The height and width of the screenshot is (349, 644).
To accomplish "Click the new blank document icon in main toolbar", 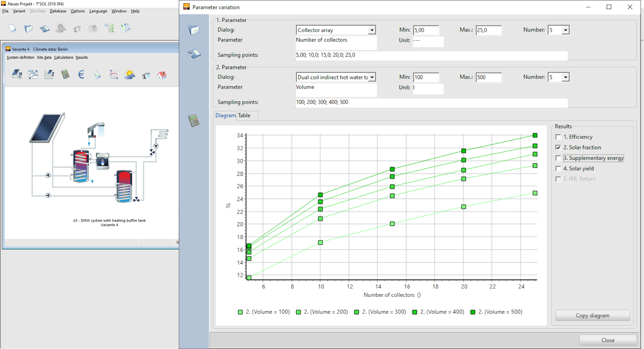I will (12, 28).
